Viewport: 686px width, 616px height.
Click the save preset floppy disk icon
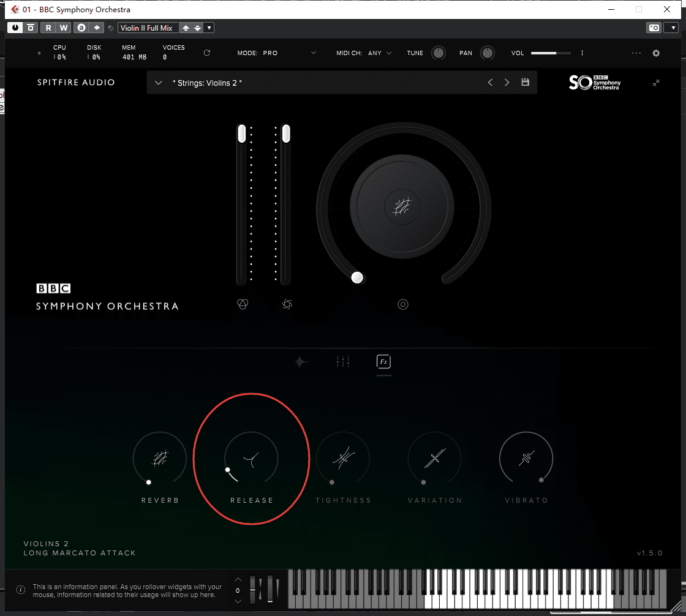coord(525,83)
